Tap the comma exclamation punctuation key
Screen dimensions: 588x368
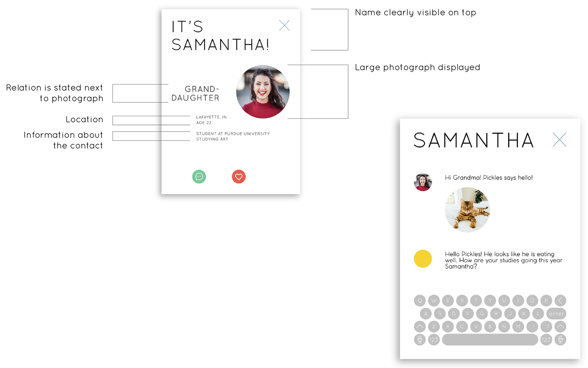[532, 326]
